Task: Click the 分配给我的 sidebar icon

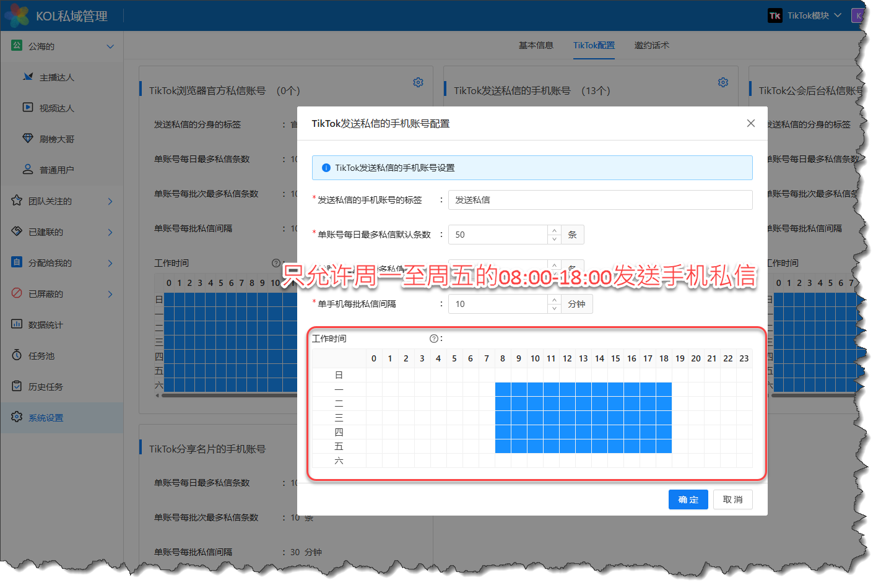Action: pos(17,262)
